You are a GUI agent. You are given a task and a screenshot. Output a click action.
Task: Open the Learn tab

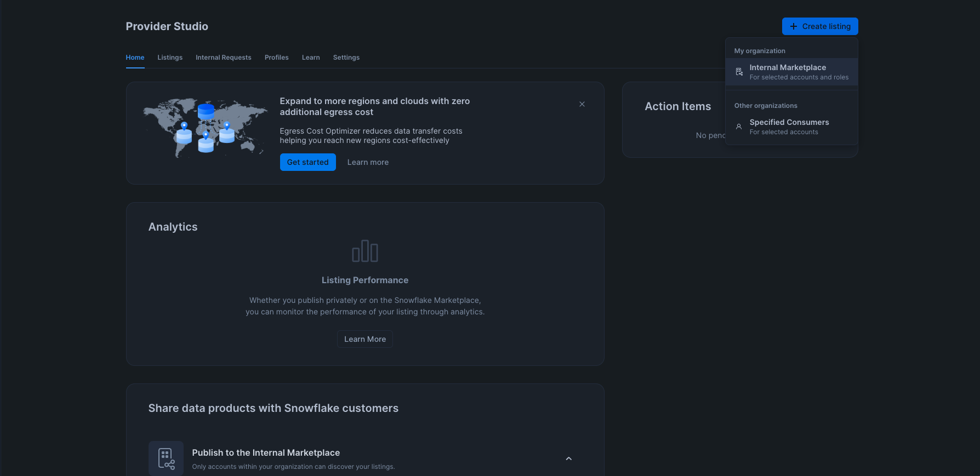(x=311, y=58)
